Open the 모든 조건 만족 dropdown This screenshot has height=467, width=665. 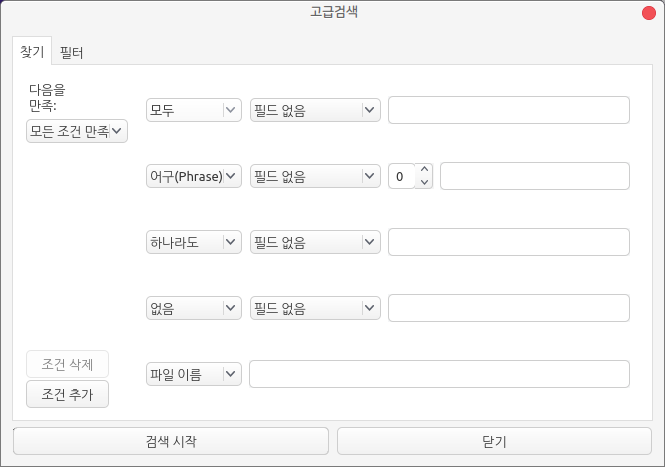pyautogui.click(x=77, y=131)
